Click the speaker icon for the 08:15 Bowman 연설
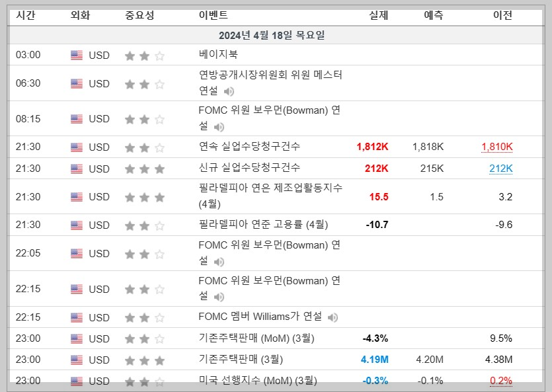552x392 pixels. pyautogui.click(x=219, y=127)
